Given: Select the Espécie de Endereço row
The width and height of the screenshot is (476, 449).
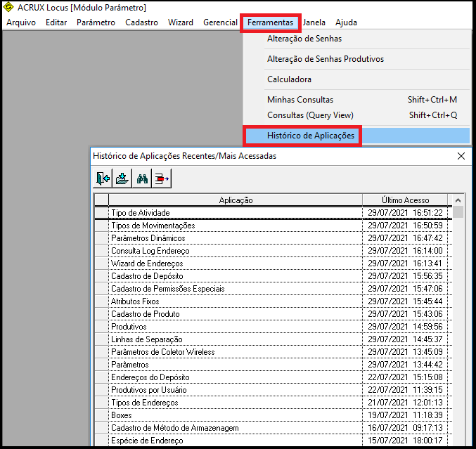Looking at the screenshot, I should click(x=274, y=441).
